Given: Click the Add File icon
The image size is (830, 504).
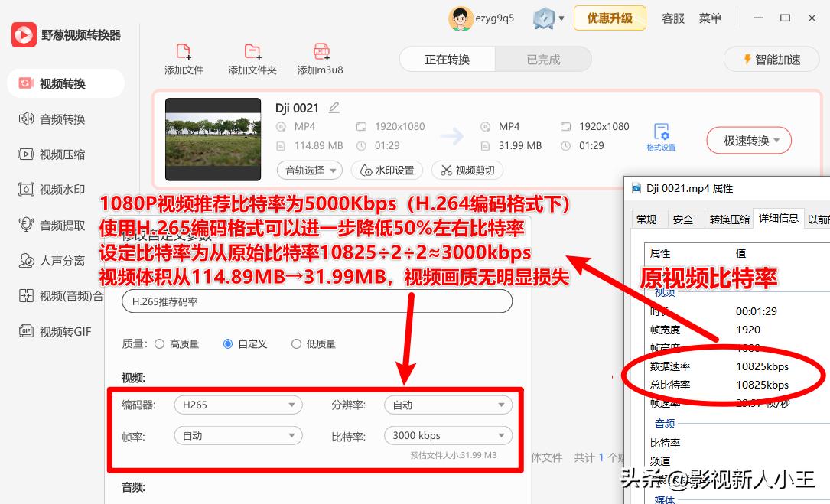Looking at the screenshot, I should click(184, 52).
